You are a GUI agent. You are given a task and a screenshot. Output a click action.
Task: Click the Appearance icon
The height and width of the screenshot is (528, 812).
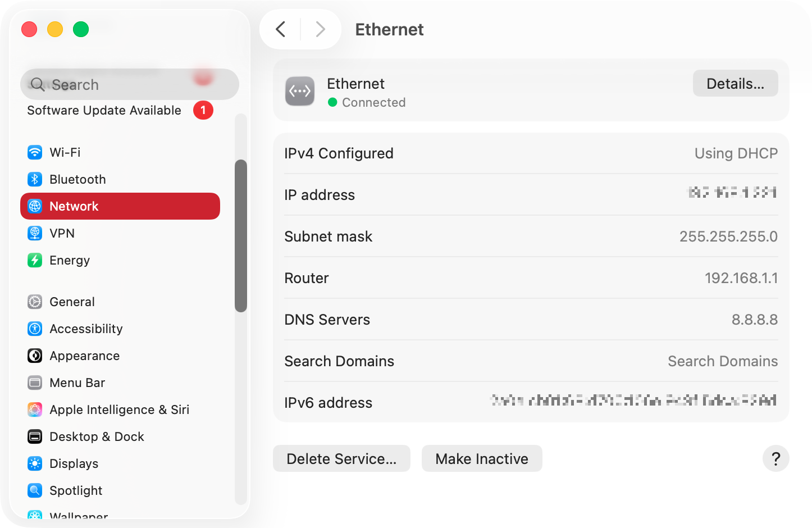(x=35, y=356)
